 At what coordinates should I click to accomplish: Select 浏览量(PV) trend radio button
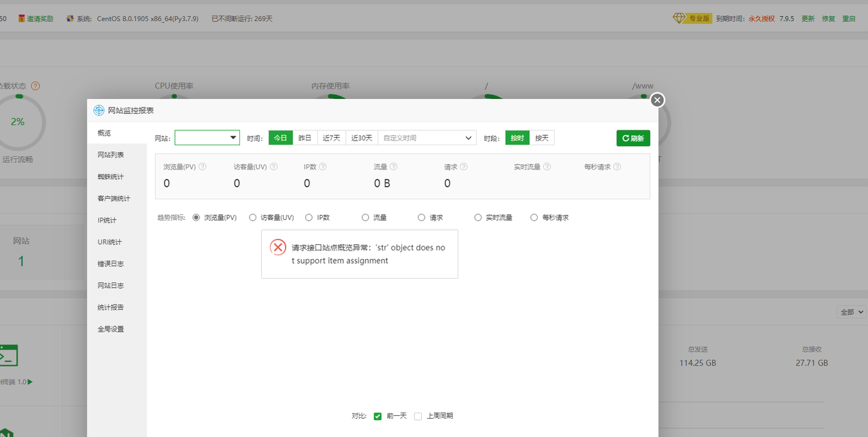click(197, 218)
